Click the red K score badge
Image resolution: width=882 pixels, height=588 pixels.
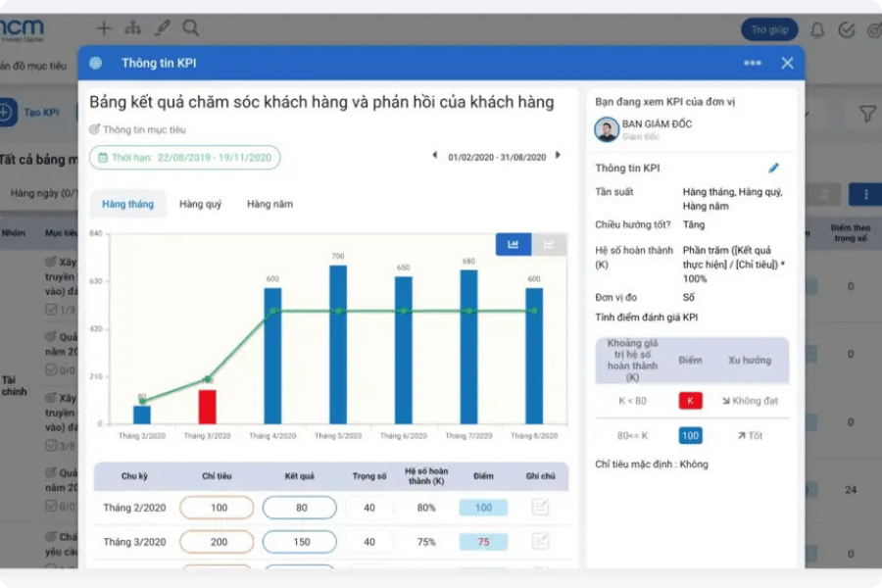pos(690,401)
